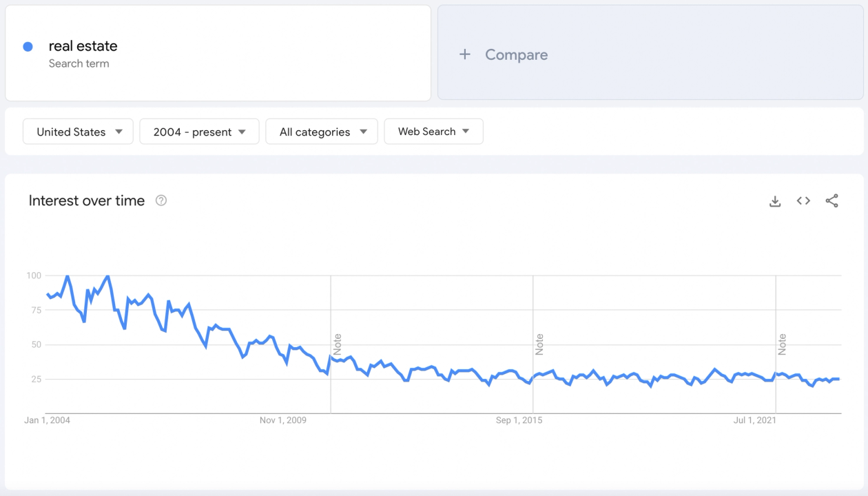Open the Interest over time help icon
Screen dimensions: 868x496
(x=161, y=200)
